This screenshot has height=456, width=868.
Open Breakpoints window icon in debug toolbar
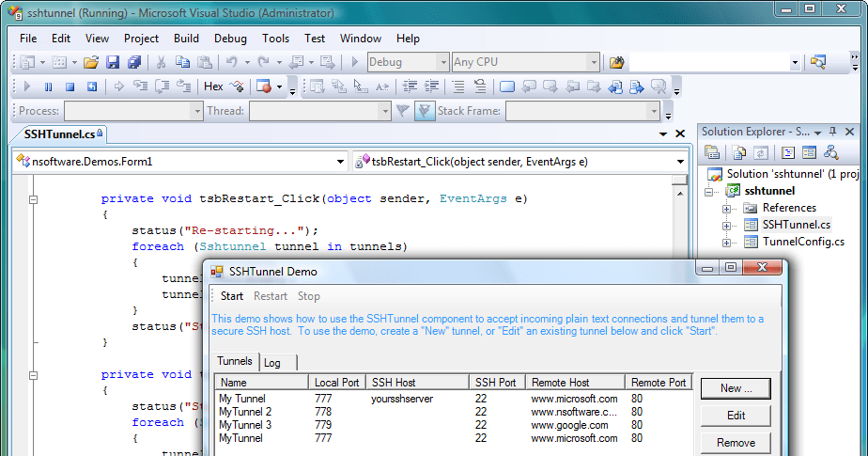click(264, 86)
